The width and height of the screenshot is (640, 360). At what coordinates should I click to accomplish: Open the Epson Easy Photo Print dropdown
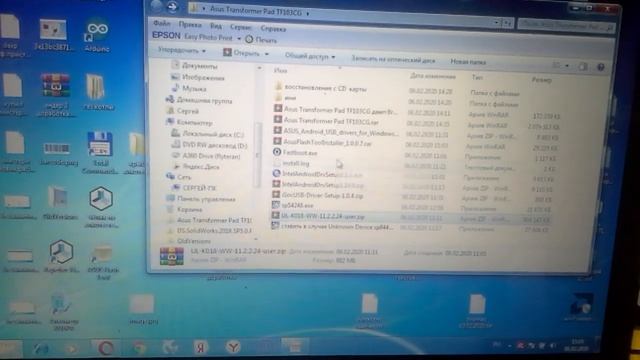coord(239,38)
